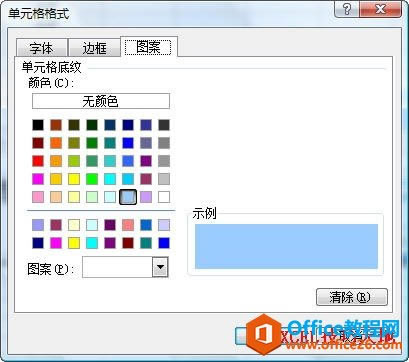
Task: Click the 清除(R) button
Action: (x=352, y=297)
